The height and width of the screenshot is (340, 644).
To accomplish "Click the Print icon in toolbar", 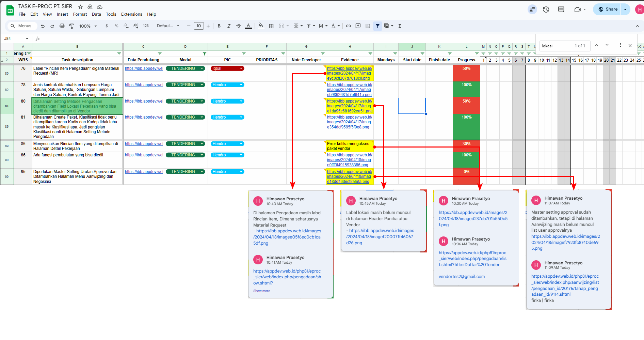I will tap(62, 26).
